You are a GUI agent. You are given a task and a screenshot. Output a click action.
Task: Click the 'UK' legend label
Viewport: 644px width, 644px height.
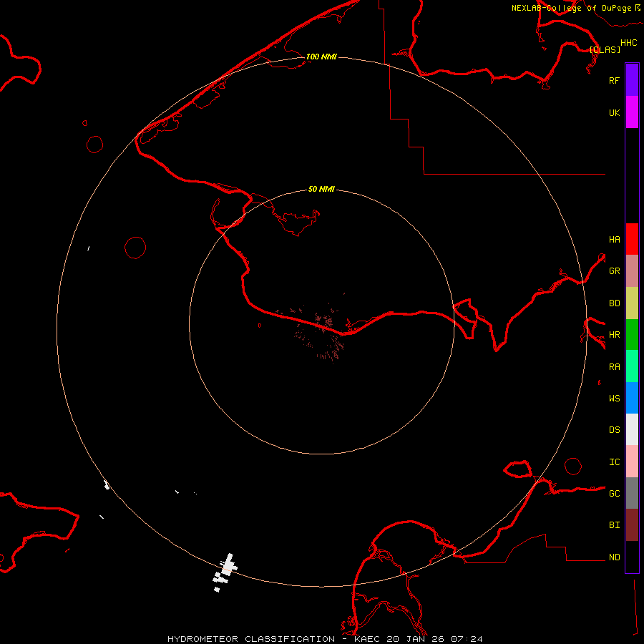(614, 112)
